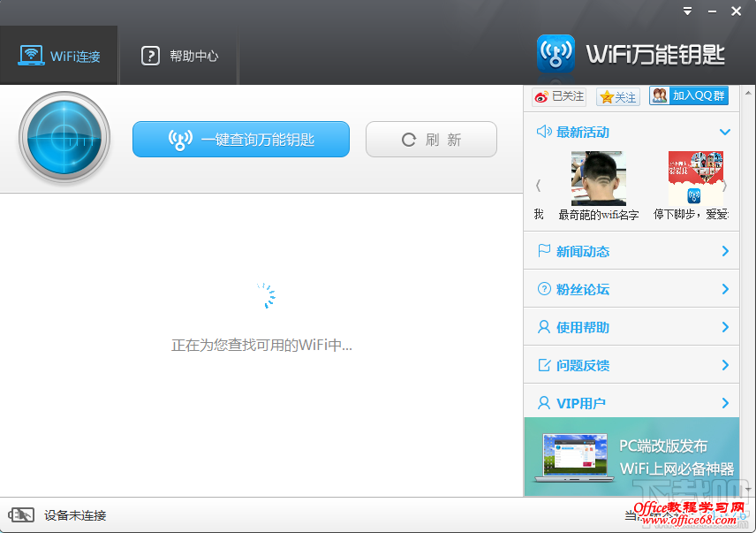Open the PC端改版发布 banner ad
The image size is (756, 533).
631,456
